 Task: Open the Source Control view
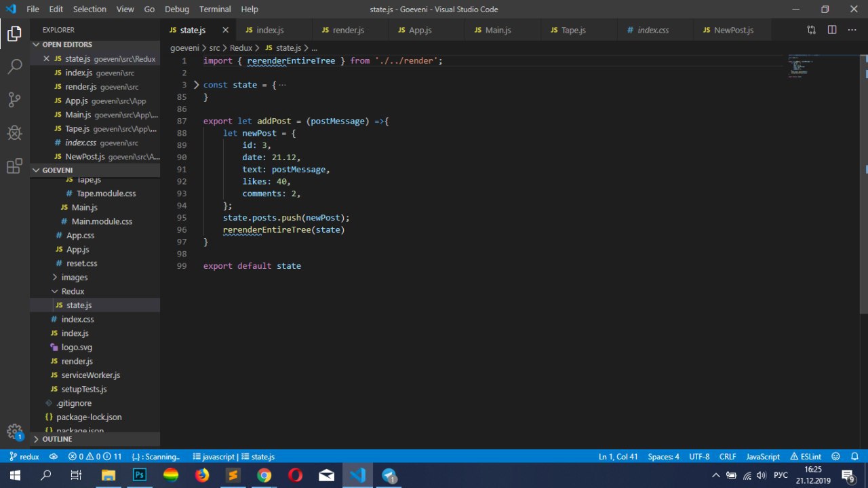coord(14,100)
